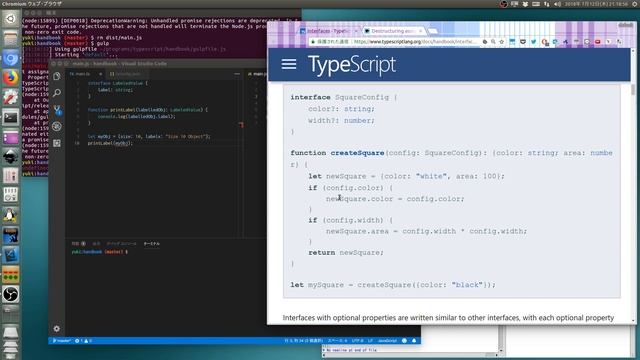Select the Terminal panel tab in VS Code
This screenshot has width=640, height=360.
click(x=151, y=244)
